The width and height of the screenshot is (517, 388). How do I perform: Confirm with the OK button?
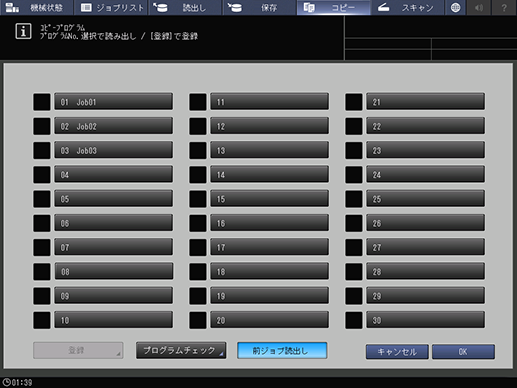coord(463,352)
